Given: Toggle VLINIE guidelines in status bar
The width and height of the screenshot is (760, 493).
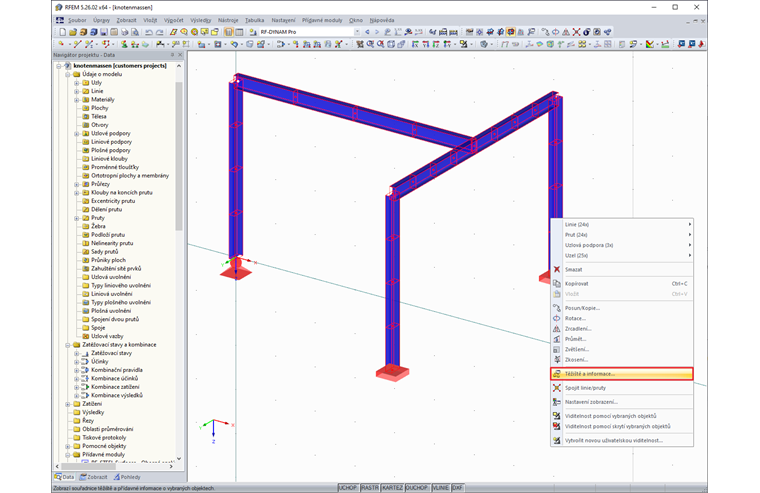Looking at the screenshot, I should pyautogui.click(x=440, y=488).
